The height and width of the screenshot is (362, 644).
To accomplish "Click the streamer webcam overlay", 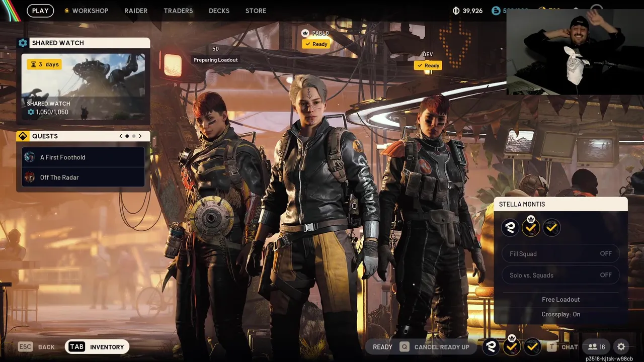I will tap(575, 52).
